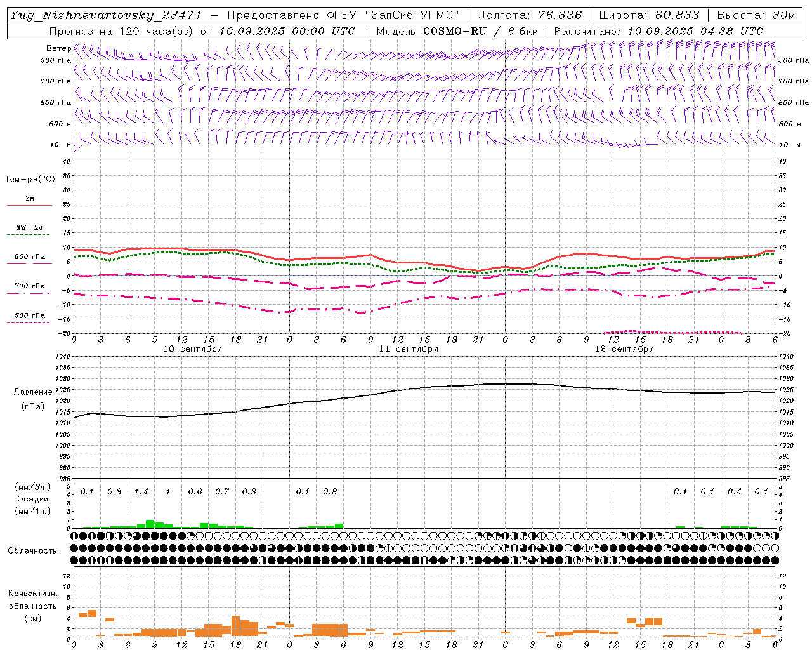Viewport: 812px width, 650px height.
Task: Click the Облачность panel label
Action: 32,550
